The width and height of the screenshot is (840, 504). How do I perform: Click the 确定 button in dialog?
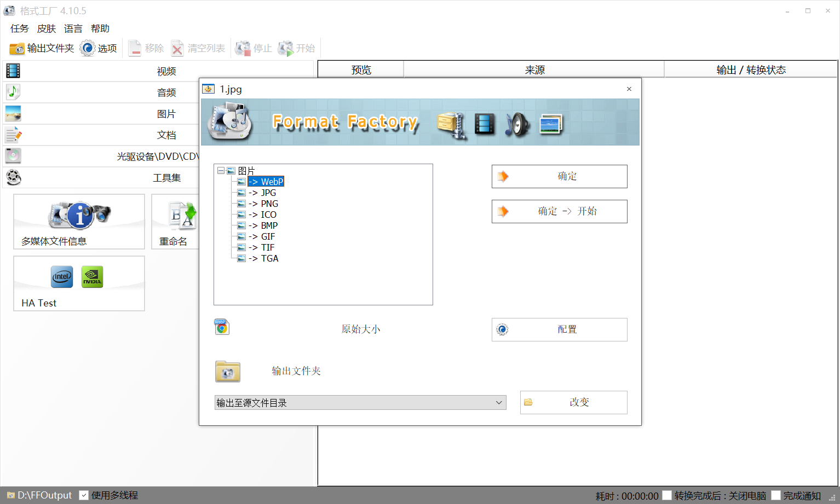559,176
